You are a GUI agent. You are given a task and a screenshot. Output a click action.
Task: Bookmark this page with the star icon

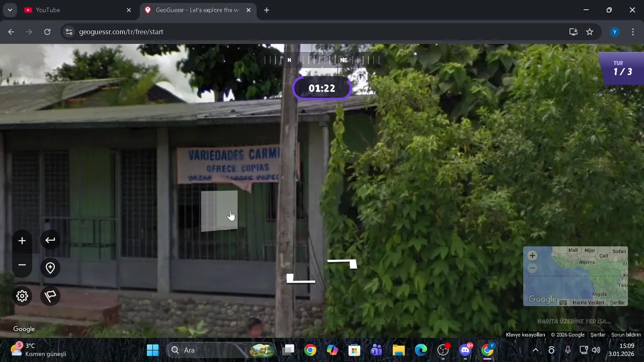[590, 32]
